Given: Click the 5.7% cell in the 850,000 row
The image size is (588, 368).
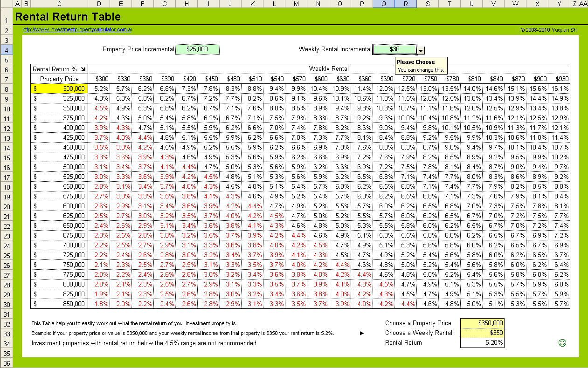Looking at the screenshot, I should (x=559, y=304).
